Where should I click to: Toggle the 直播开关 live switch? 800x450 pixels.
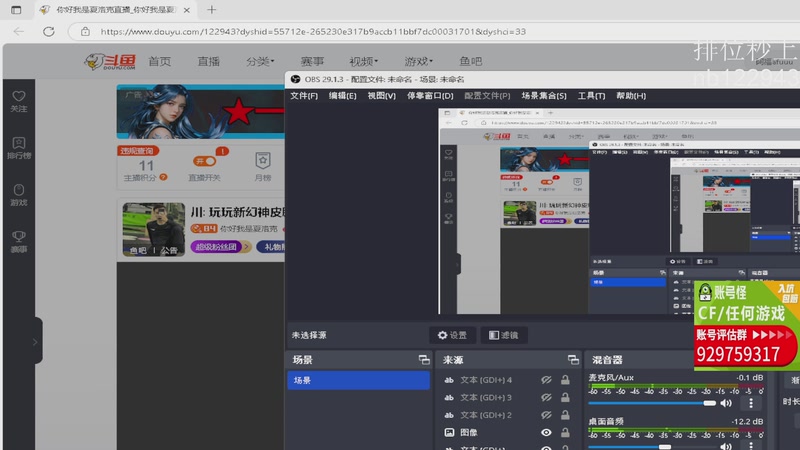(204, 161)
